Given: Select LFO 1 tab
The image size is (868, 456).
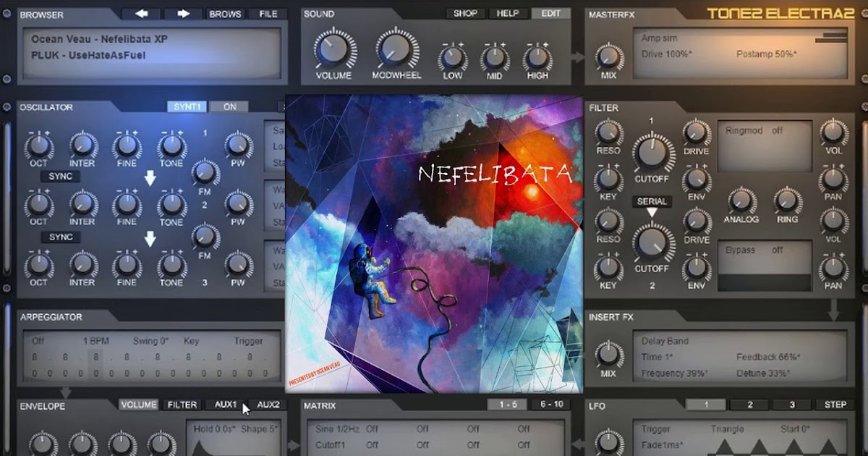Looking at the screenshot, I should [706, 405].
